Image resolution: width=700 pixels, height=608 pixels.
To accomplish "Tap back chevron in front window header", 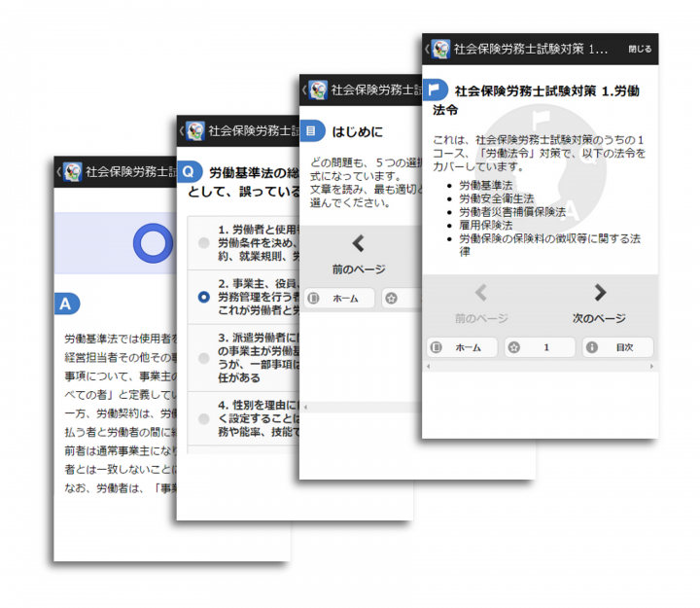I will (427, 49).
